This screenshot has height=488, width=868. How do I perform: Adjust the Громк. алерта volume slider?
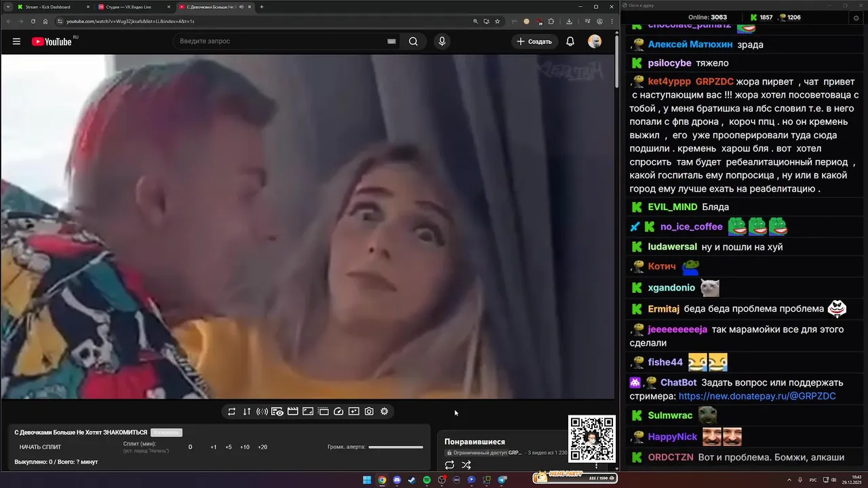(395, 447)
